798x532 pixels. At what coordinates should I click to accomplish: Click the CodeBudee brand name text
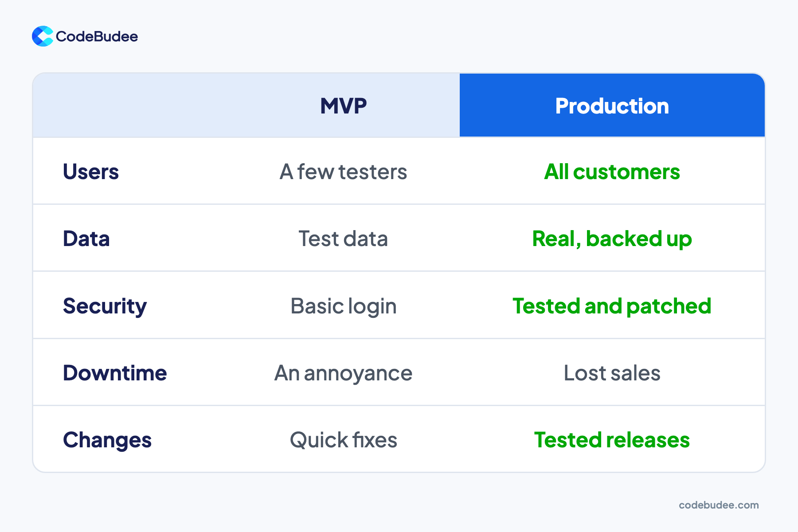[x=97, y=36]
